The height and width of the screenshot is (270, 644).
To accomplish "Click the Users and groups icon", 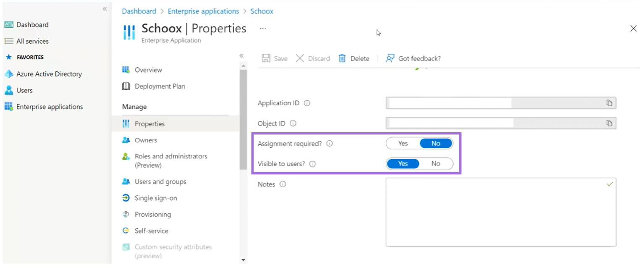I will click(x=126, y=182).
